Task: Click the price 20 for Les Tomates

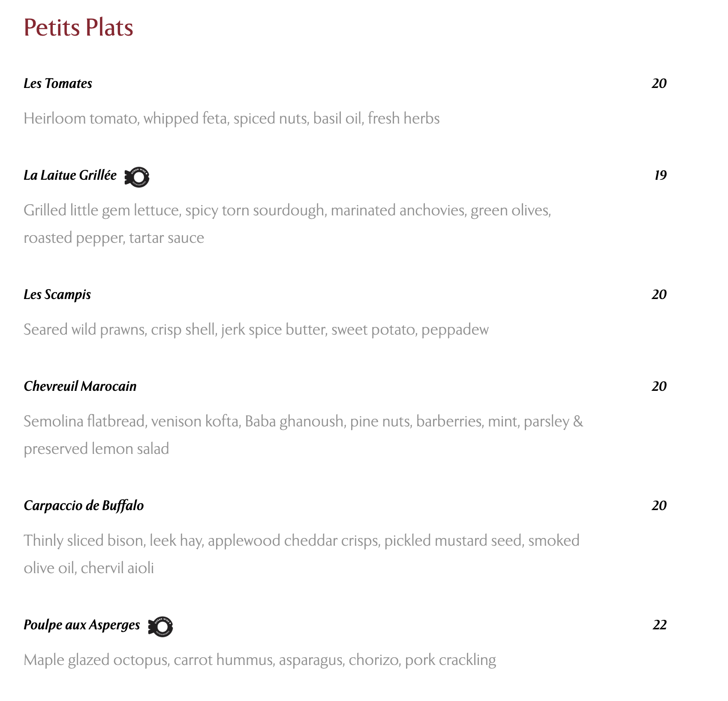Action: (659, 83)
